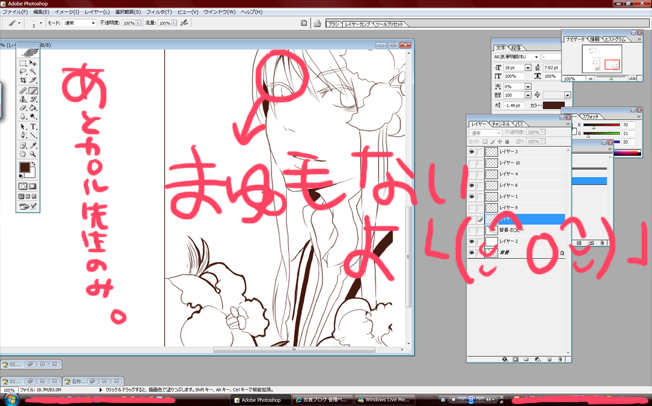Select the Dodge tool
The width and height of the screenshot is (652, 406).
(33, 116)
